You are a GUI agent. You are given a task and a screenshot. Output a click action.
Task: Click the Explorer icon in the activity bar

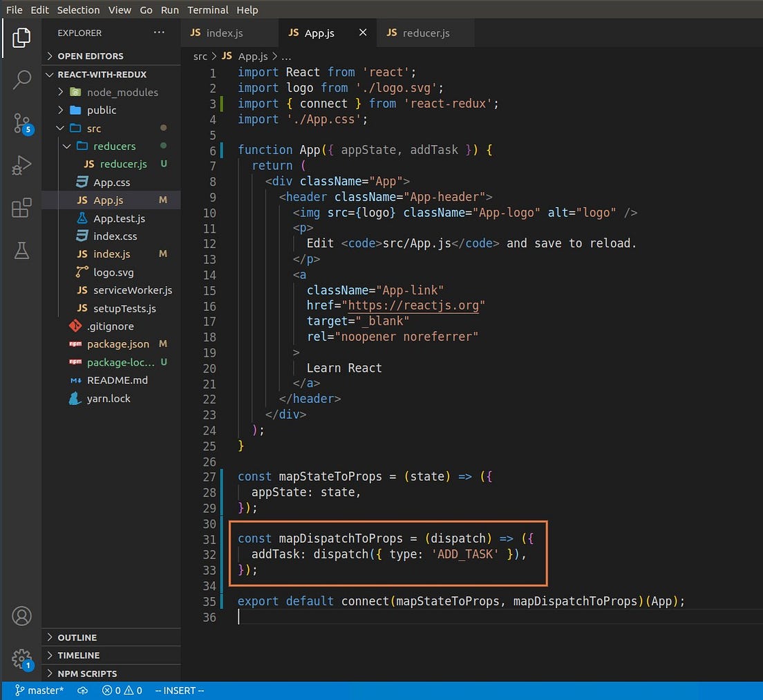coord(21,39)
